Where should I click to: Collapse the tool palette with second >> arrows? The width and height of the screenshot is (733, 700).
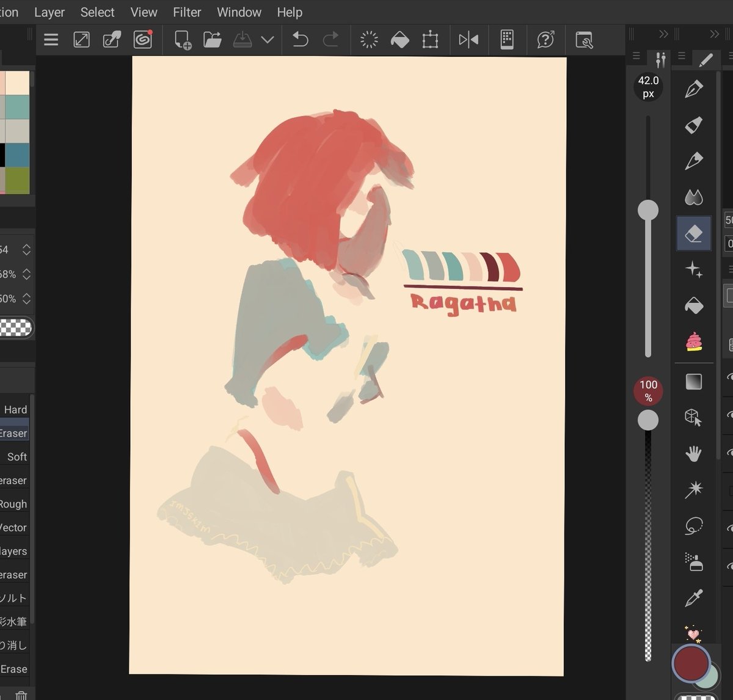(714, 34)
